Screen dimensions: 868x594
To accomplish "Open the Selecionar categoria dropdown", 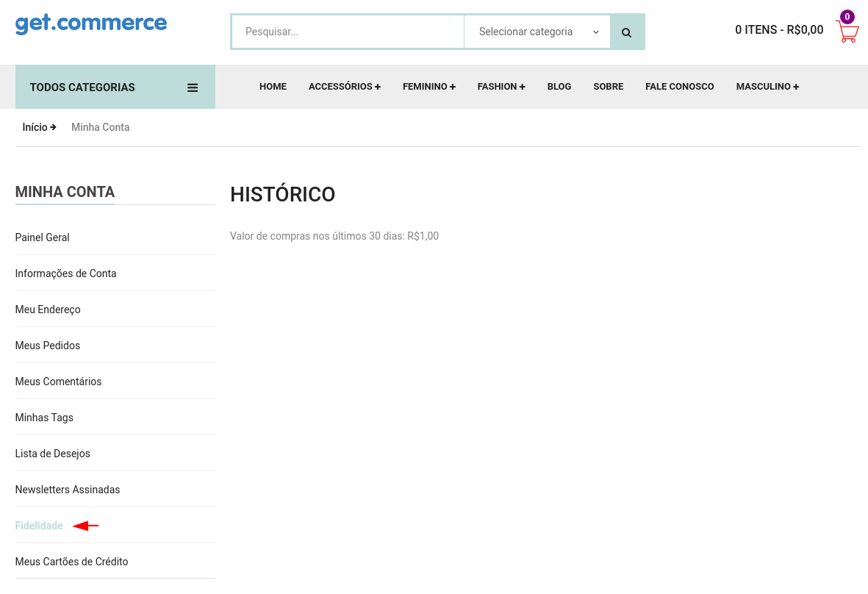I will [x=537, y=32].
